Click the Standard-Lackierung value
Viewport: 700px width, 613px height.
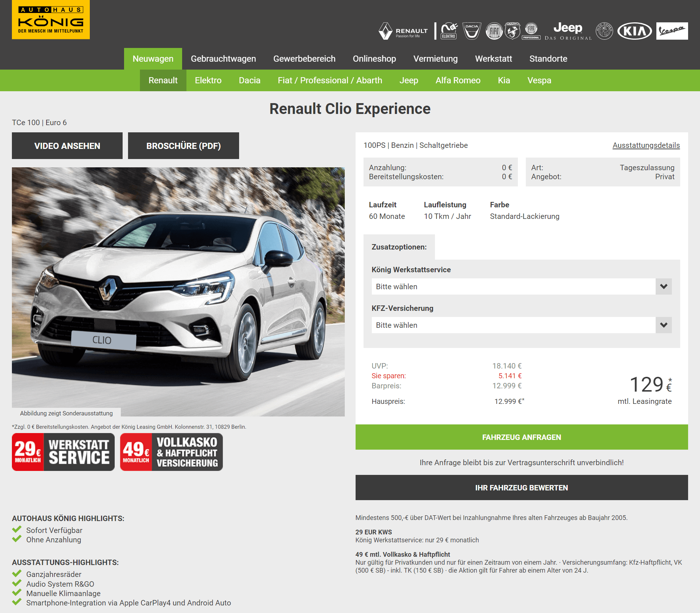point(525,216)
